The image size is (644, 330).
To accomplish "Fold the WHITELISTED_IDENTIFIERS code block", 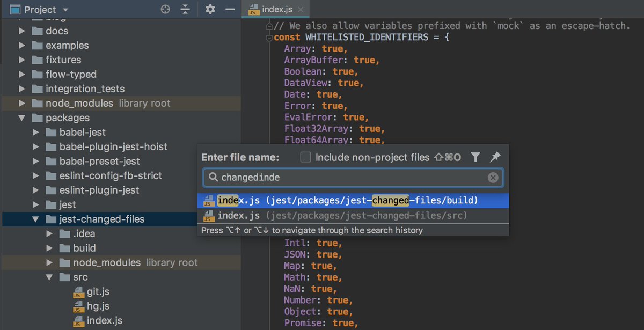I will tap(269, 38).
